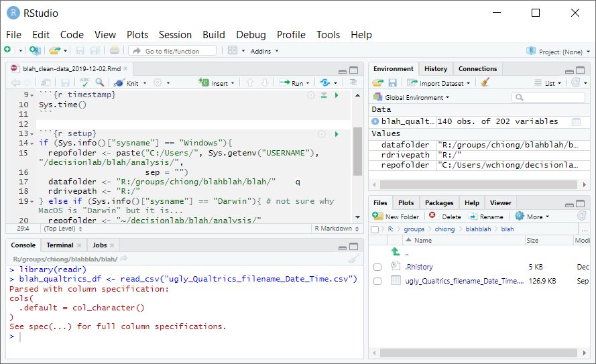Open the blahblah breadcrumb folder link
The image size is (596, 364).
click(x=478, y=229)
